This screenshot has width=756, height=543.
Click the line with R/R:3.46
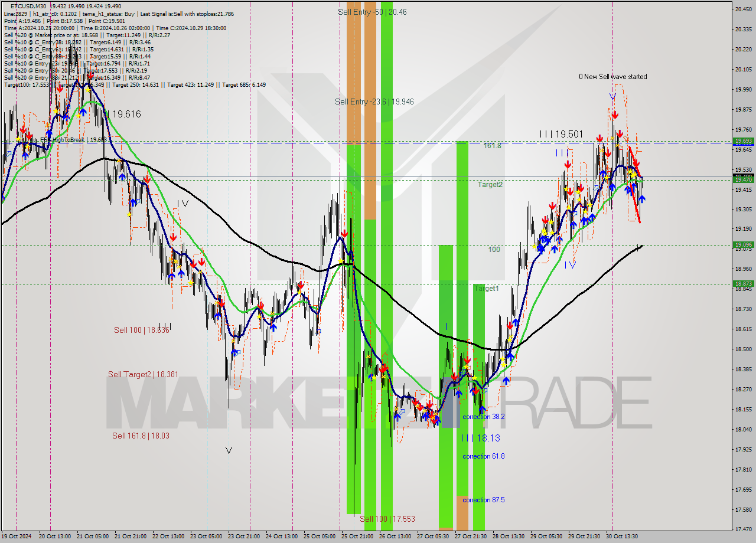[x=77, y=42]
